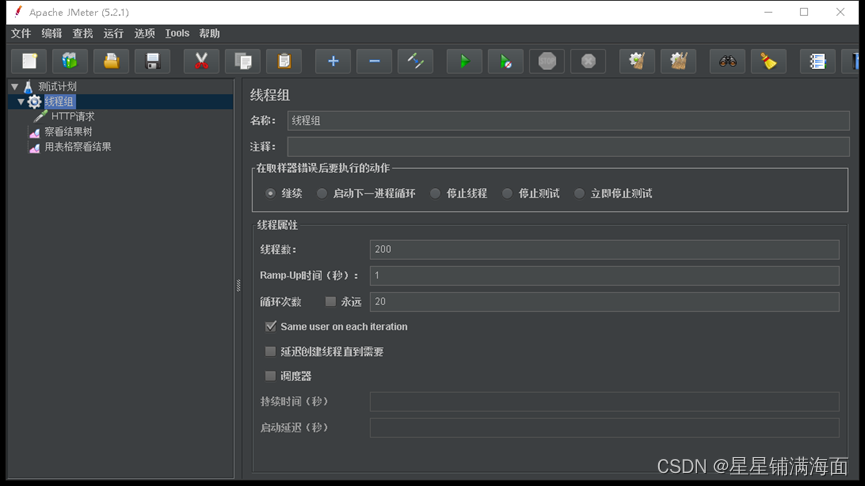Click the Copy icon in toolbar
Screen dimensions: 865x486
pos(243,61)
